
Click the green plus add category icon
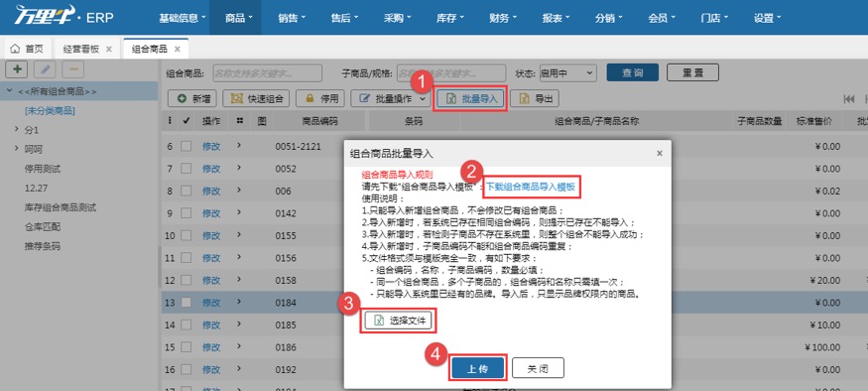point(17,69)
